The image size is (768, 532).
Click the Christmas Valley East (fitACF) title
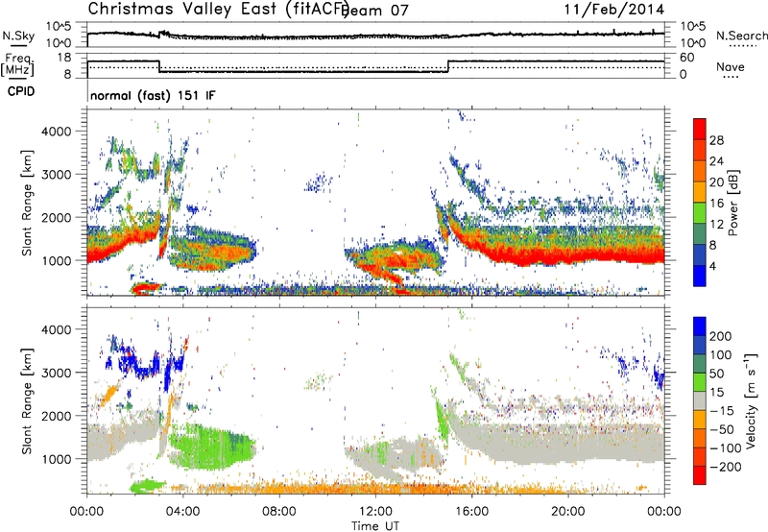pos(219,9)
